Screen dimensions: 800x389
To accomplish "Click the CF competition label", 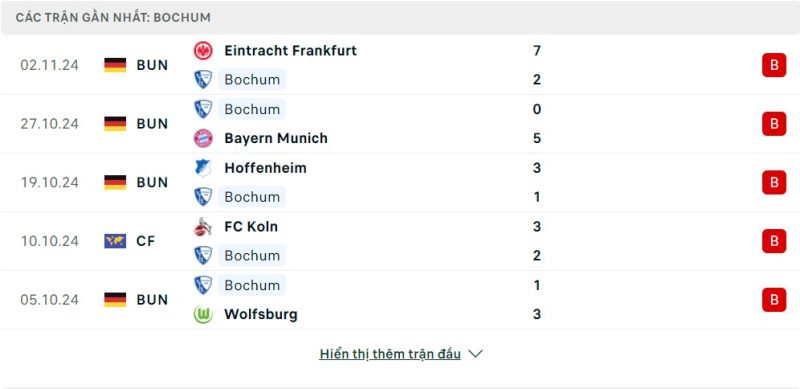I will point(145,241).
